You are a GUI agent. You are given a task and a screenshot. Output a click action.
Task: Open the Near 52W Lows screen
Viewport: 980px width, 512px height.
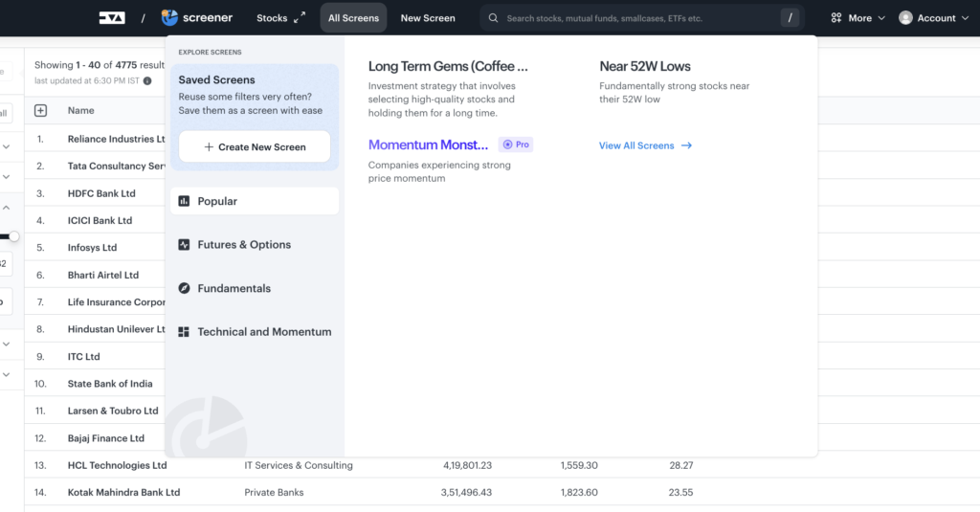644,66
